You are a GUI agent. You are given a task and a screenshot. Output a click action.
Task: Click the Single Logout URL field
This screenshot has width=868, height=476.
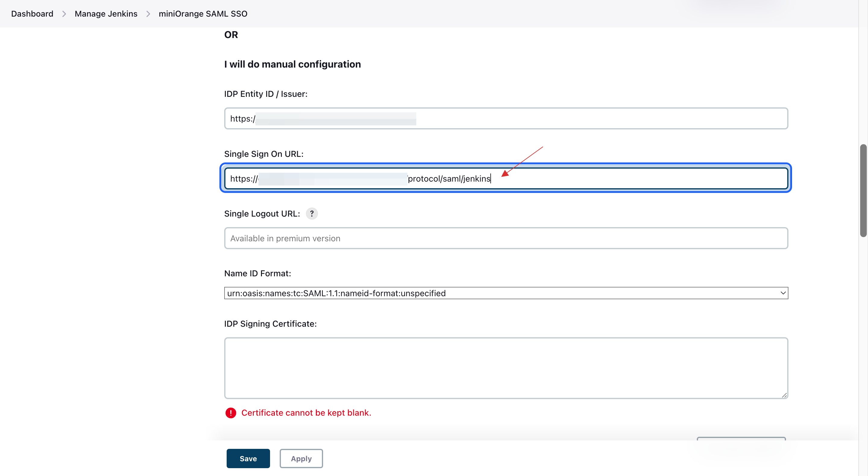506,238
